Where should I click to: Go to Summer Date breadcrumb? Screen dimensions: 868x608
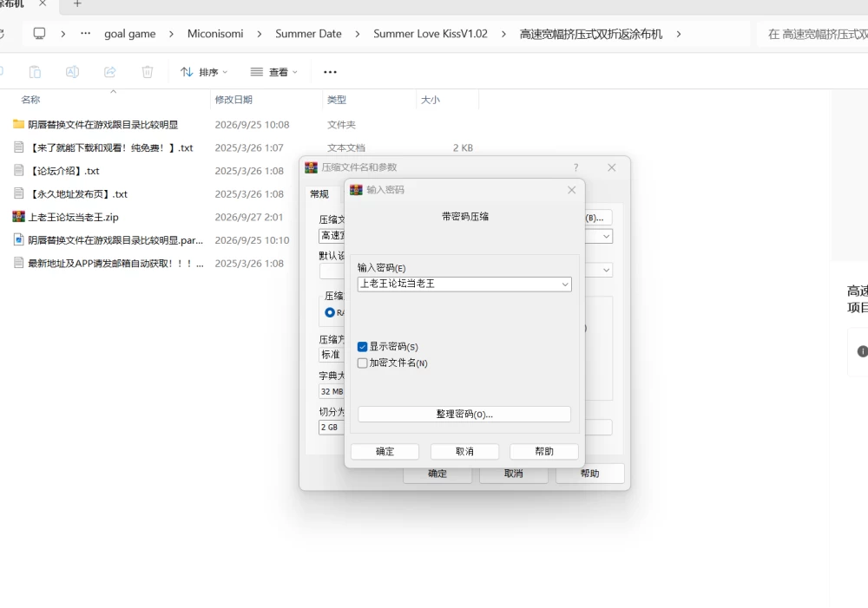pos(308,34)
